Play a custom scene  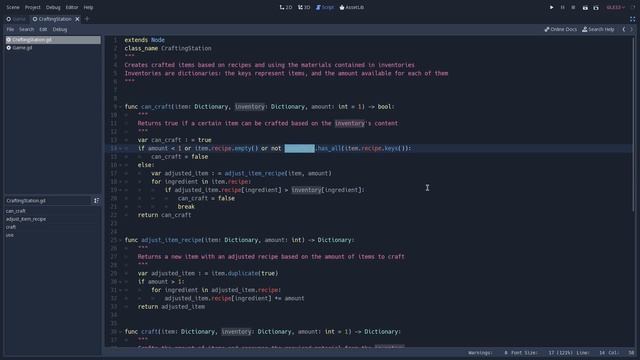click(596, 7)
